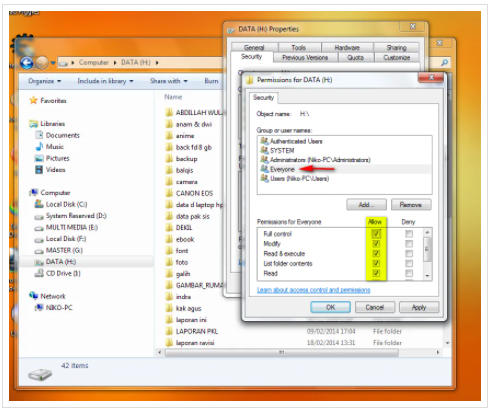This screenshot has width=492, height=412.
Task: Open the balqis folder
Action: click(x=179, y=170)
